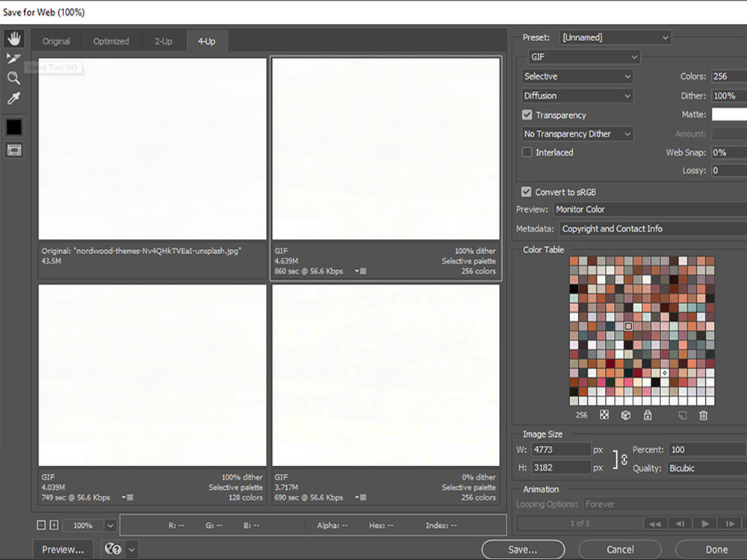Image resolution: width=747 pixels, height=560 pixels.
Task: Click the Web Snap field
Action: (x=729, y=152)
